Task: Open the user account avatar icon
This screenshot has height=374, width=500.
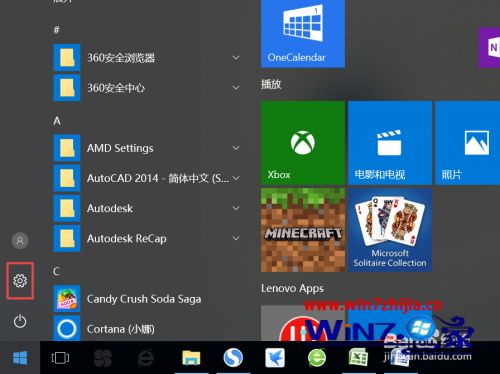Action: coord(20,240)
